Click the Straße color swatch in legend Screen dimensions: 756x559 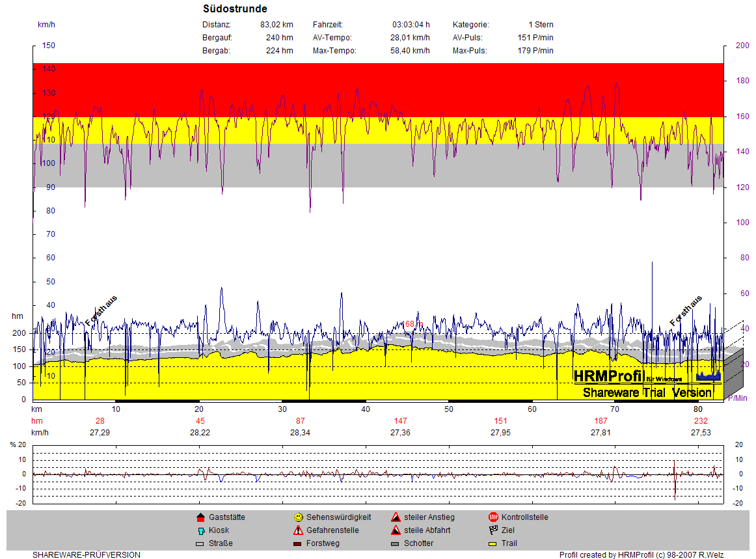(x=200, y=543)
